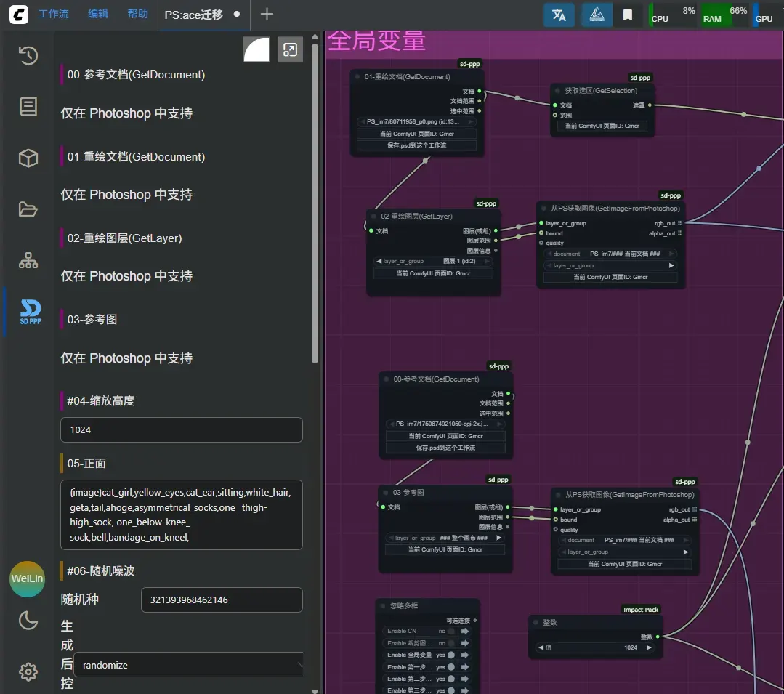Image resolution: width=784 pixels, height=694 pixels.
Task: Click the 随机种 seed value field
Action: click(222, 600)
